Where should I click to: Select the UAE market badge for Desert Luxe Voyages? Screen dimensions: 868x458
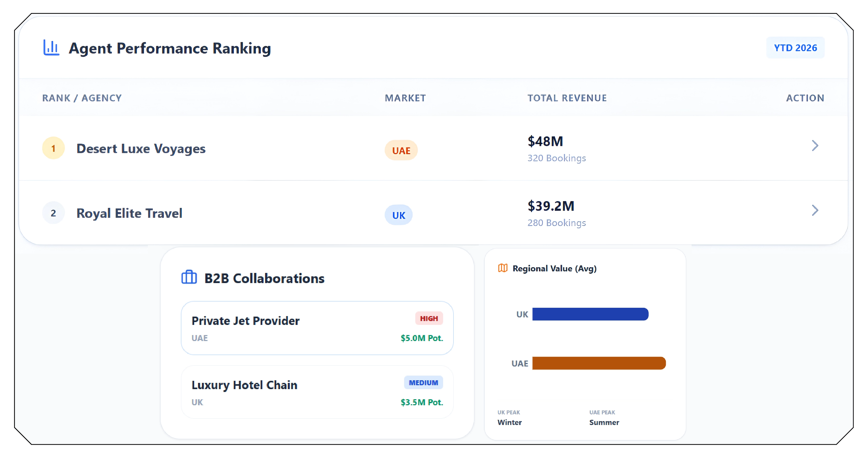pyautogui.click(x=401, y=150)
